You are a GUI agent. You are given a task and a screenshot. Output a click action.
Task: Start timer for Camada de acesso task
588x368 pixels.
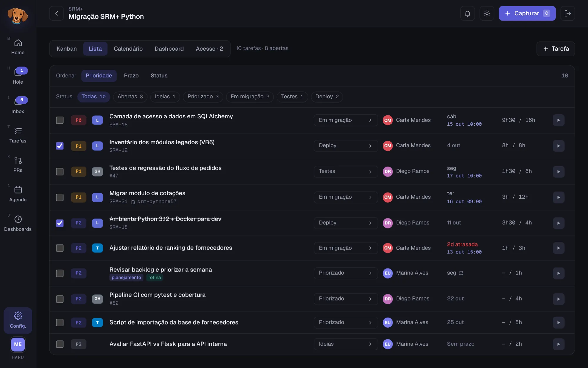[x=559, y=120]
